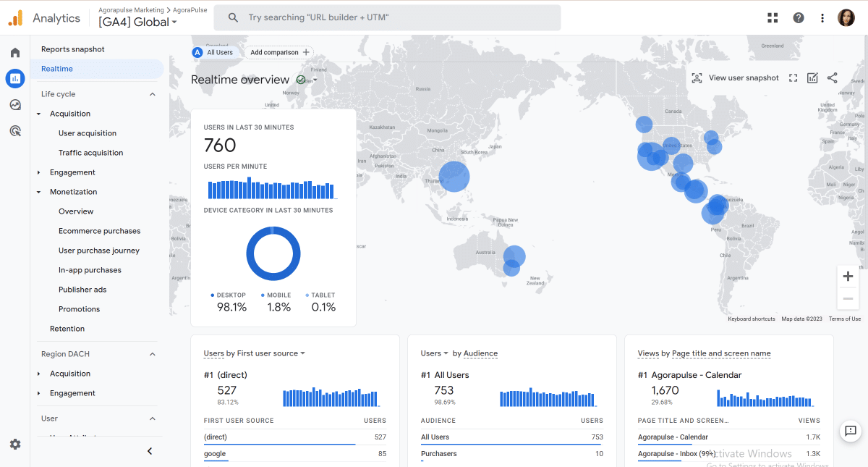Open User purchase journey report

pos(99,251)
